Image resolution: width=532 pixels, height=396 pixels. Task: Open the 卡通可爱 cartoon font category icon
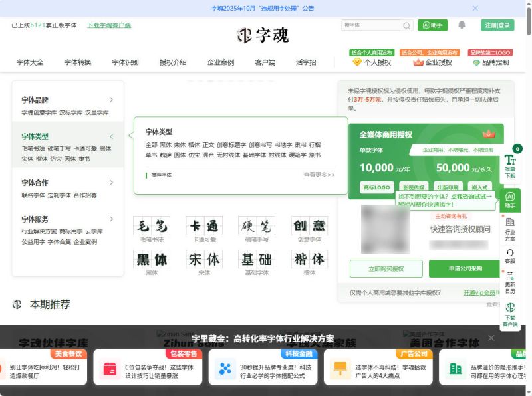click(x=204, y=226)
